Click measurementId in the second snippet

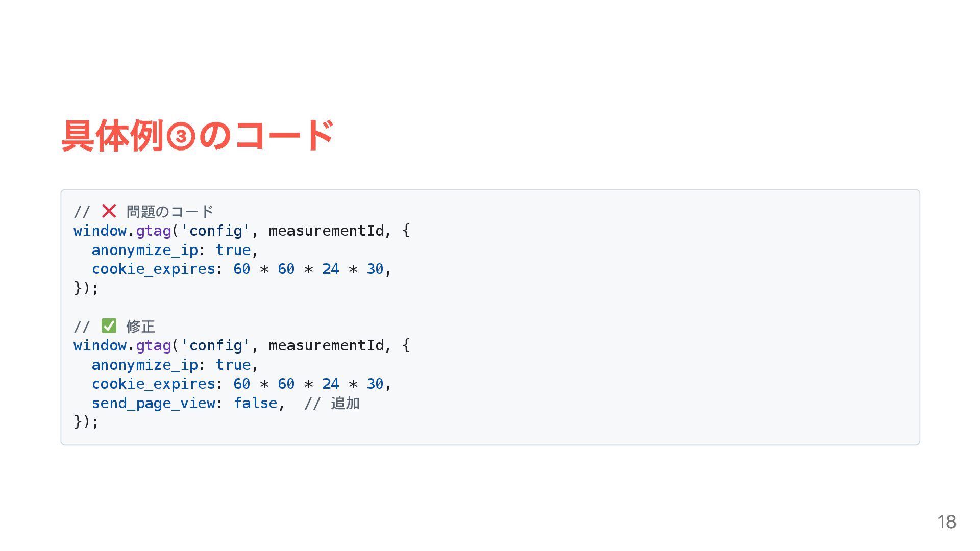tap(326, 345)
